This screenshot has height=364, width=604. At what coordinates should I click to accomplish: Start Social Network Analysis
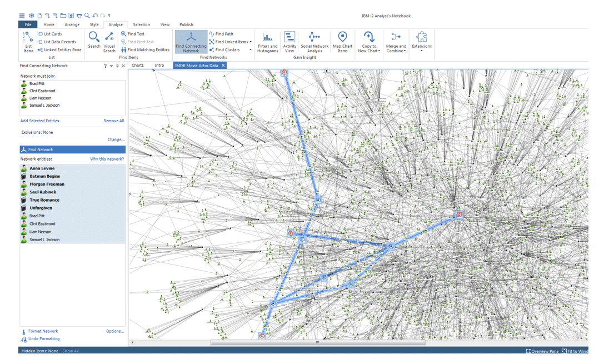(x=315, y=42)
